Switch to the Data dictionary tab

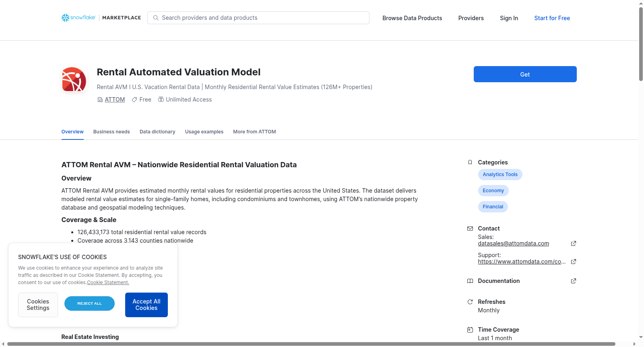coord(157,132)
